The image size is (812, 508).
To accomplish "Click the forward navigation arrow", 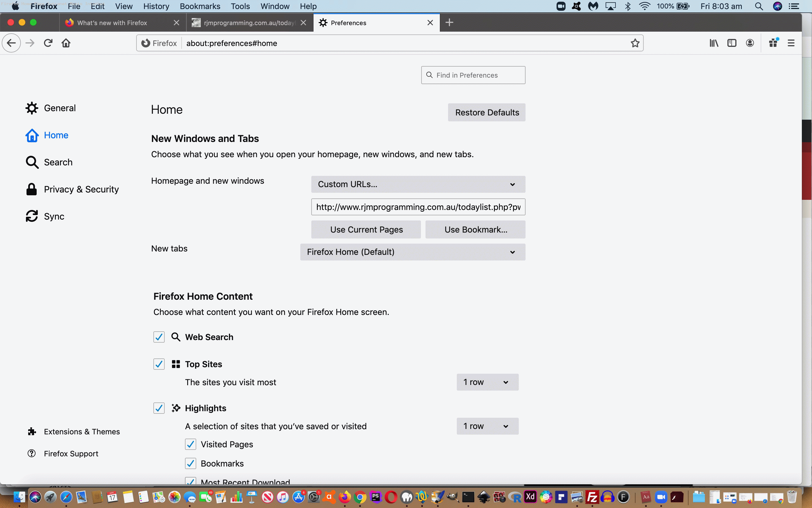I will click(30, 43).
